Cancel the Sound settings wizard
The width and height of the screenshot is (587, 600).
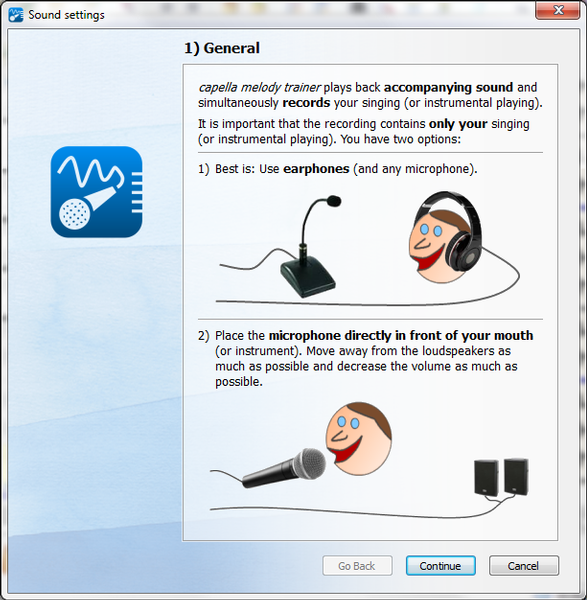pyautogui.click(x=523, y=566)
